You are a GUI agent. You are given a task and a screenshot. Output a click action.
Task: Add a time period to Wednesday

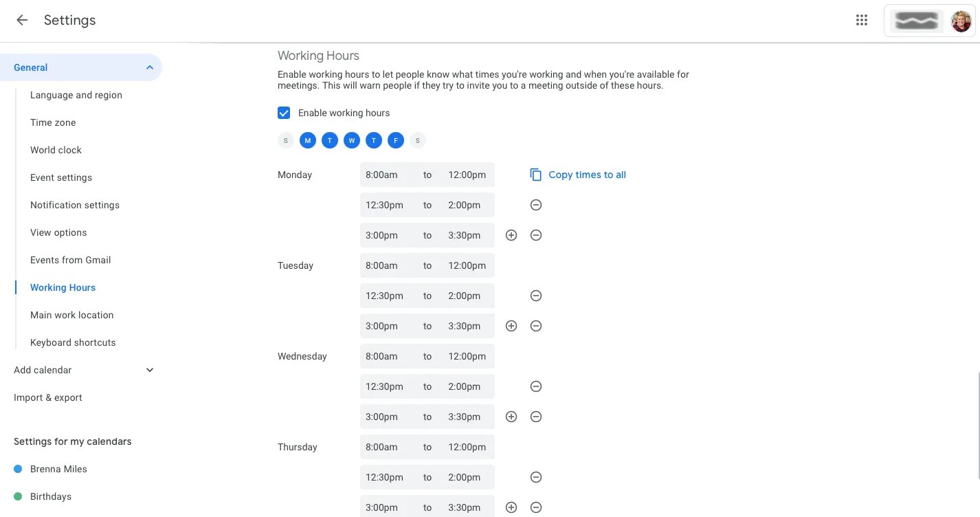point(511,417)
